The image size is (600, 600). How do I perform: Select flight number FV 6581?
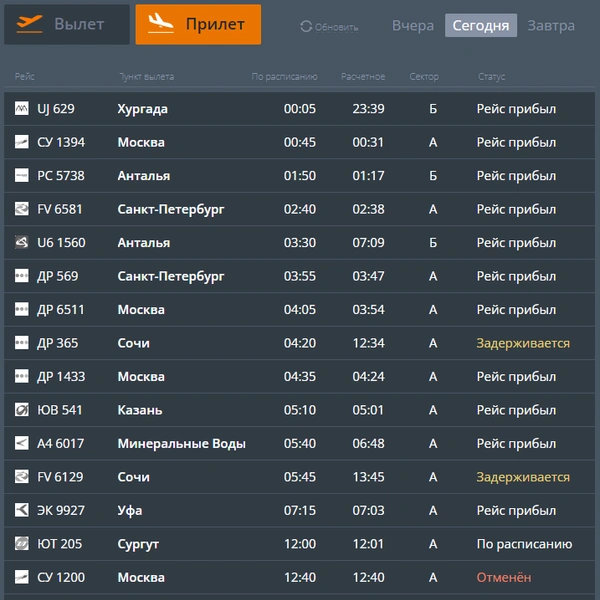[60, 209]
